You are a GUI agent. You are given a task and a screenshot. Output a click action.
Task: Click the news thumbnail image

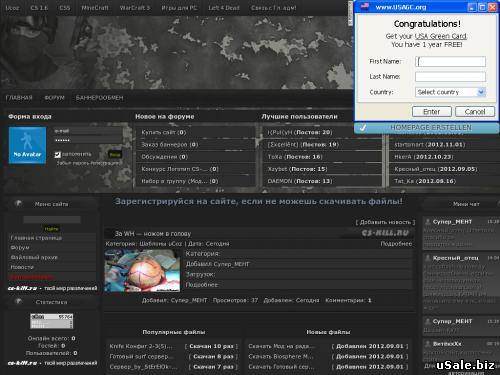(x=142, y=271)
